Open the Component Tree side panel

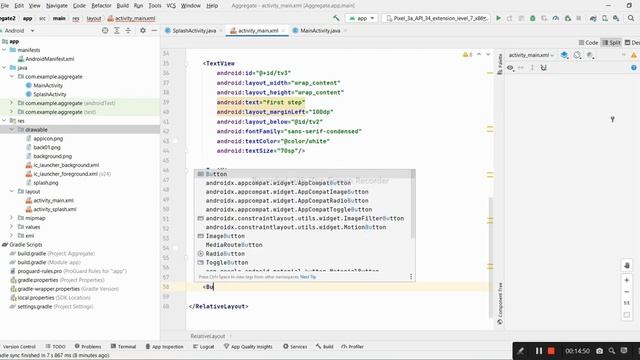click(500, 303)
